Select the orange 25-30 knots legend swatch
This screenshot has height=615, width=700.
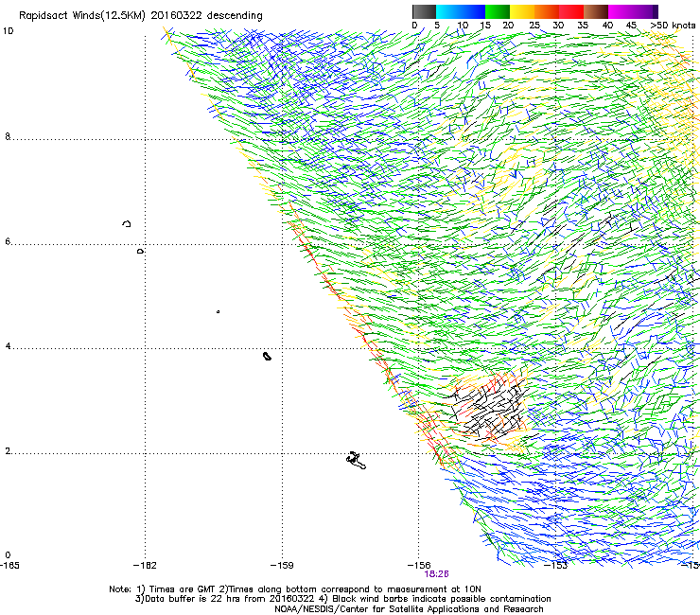(x=547, y=11)
